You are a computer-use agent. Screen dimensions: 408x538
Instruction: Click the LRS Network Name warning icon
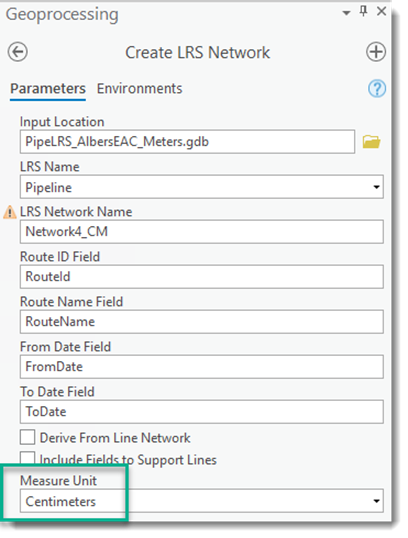[10, 212]
